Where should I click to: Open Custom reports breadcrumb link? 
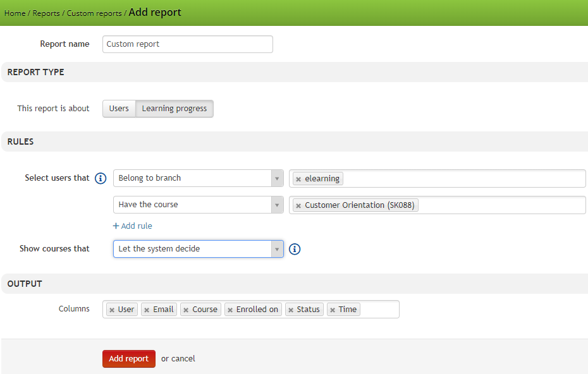(94, 13)
